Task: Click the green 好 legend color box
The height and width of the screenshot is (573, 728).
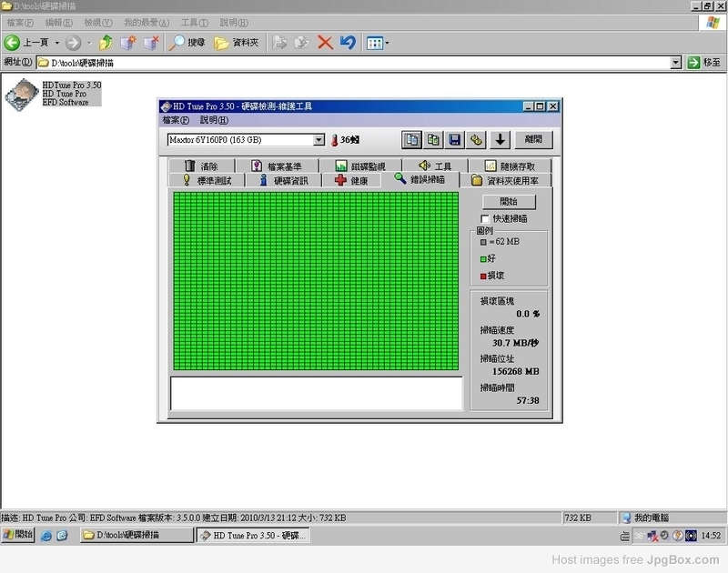Action: click(484, 259)
